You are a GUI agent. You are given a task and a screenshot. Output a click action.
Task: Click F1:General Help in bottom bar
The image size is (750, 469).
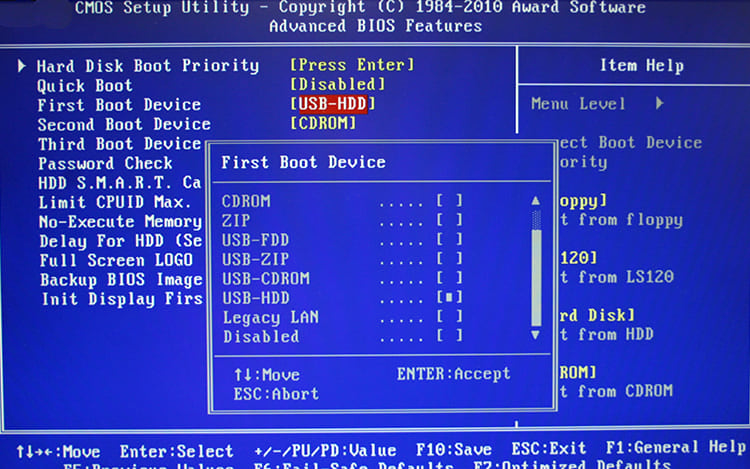675,447
